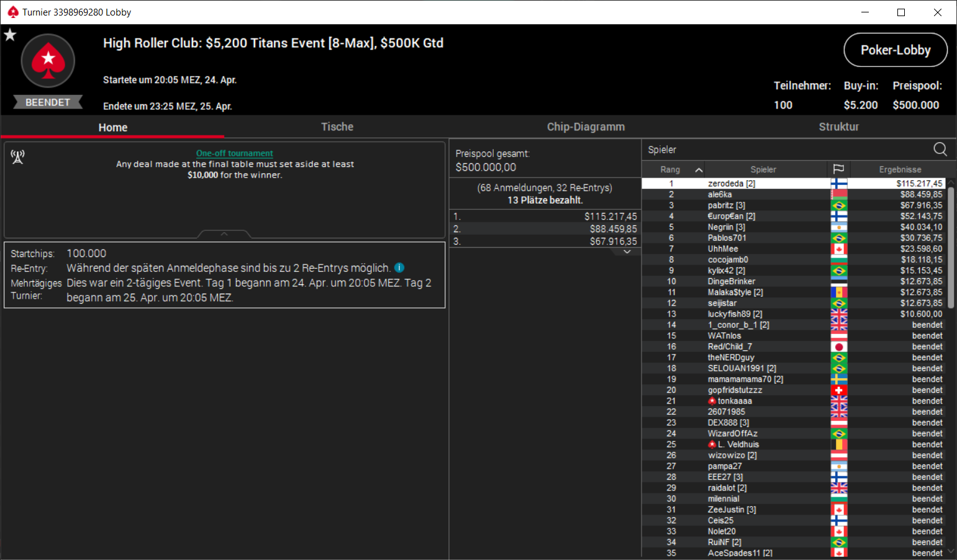
Task: Click the team pro icon beside L. Veldhuis
Action: 712,445
